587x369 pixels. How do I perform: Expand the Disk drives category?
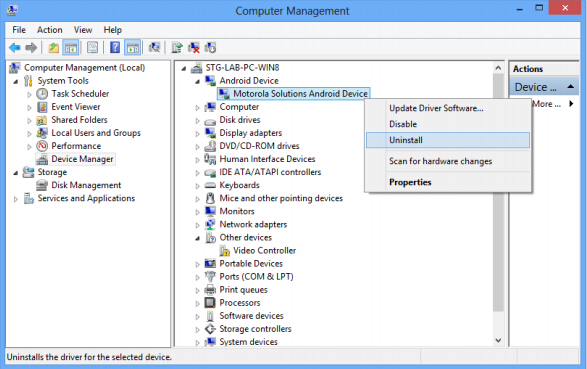[x=197, y=121]
